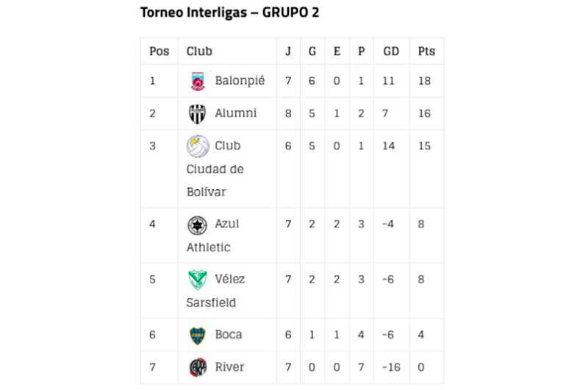Screen dimensions: 588x390
Task: Click the Pts column header
Action: [426, 51]
